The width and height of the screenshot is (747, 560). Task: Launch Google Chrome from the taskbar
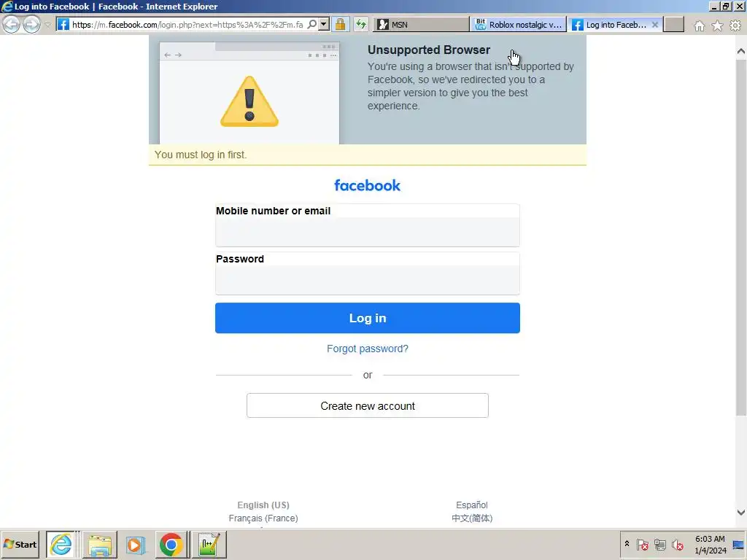171,544
